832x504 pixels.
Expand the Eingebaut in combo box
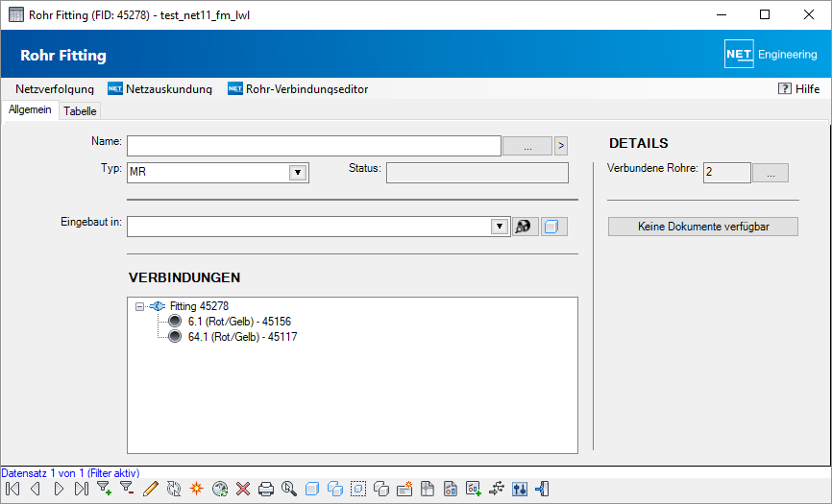(499, 227)
